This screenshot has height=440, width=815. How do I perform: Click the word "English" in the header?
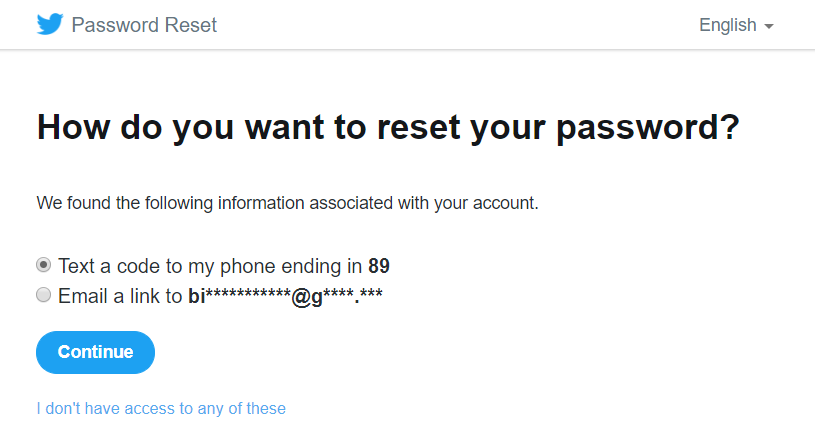pos(728,25)
